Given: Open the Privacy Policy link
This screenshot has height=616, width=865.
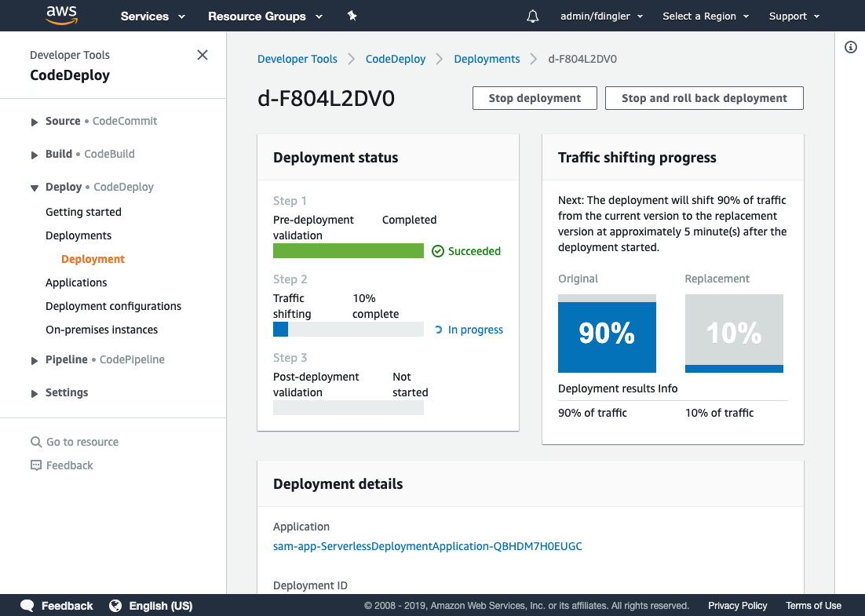Looking at the screenshot, I should [x=738, y=606].
